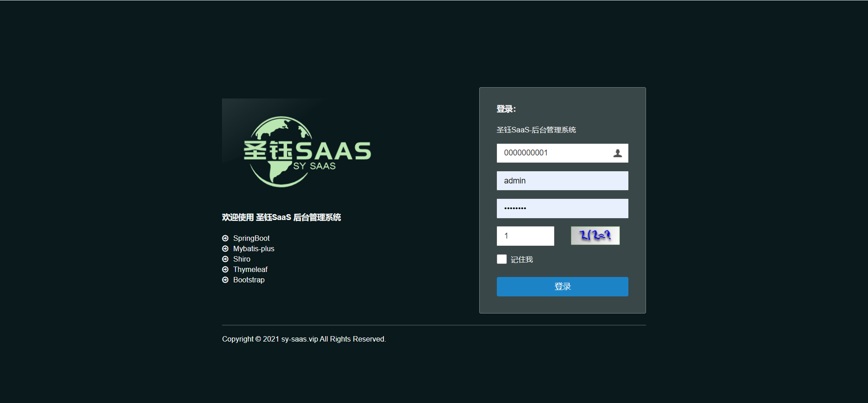
Task: Click the Copyright 2021 sy-saas.vip footer text
Action: (304, 339)
